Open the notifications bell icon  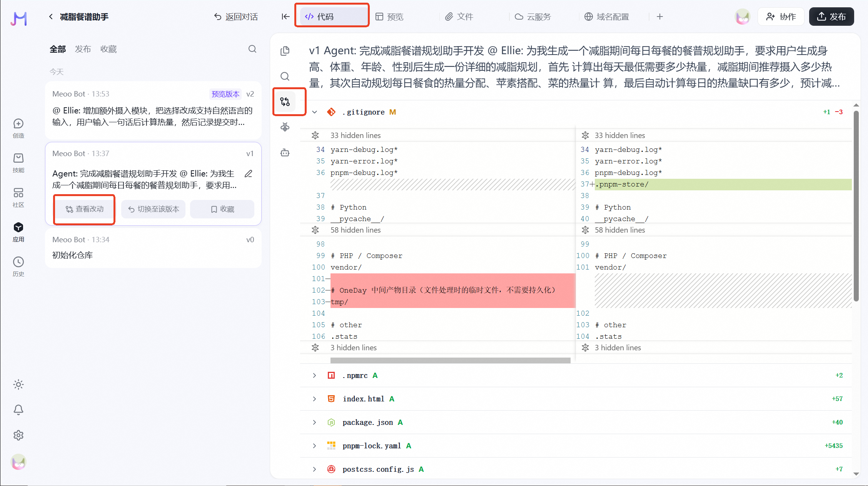[x=18, y=410]
